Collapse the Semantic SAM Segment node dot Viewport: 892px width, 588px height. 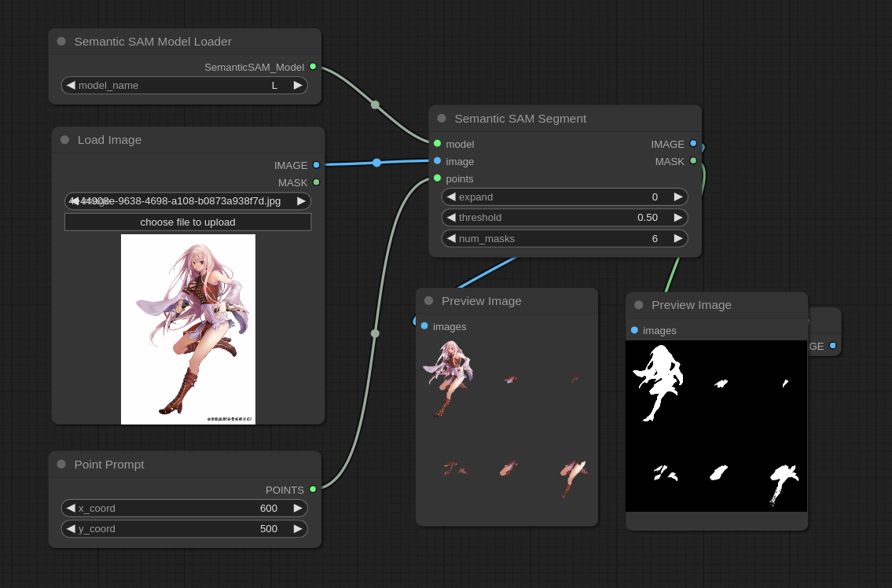[x=442, y=119]
